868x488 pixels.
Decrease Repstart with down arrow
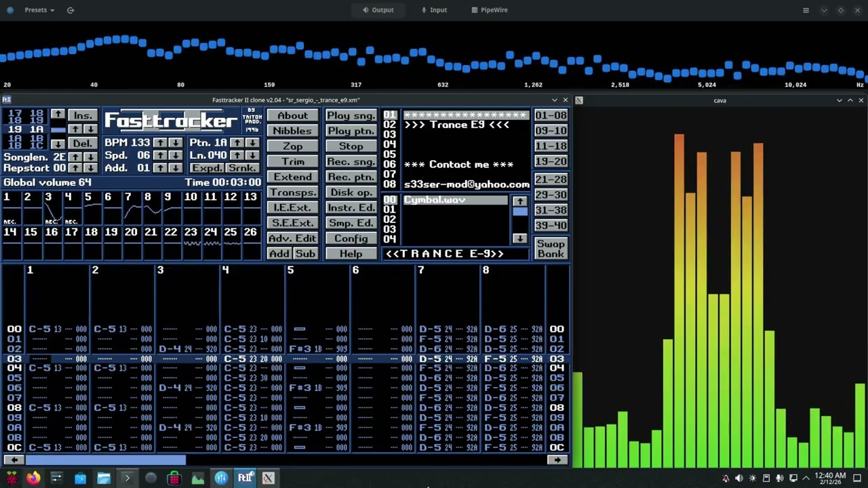[90, 168]
